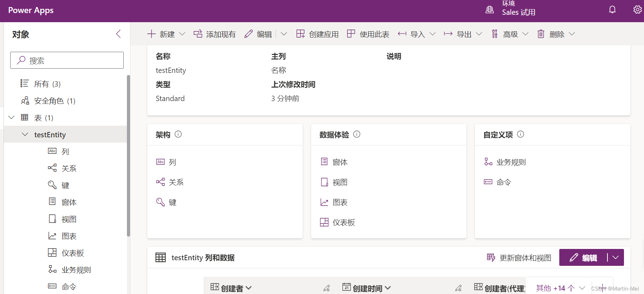Select 键 in left tree
The width and height of the screenshot is (644, 294).
pyautogui.click(x=65, y=185)
